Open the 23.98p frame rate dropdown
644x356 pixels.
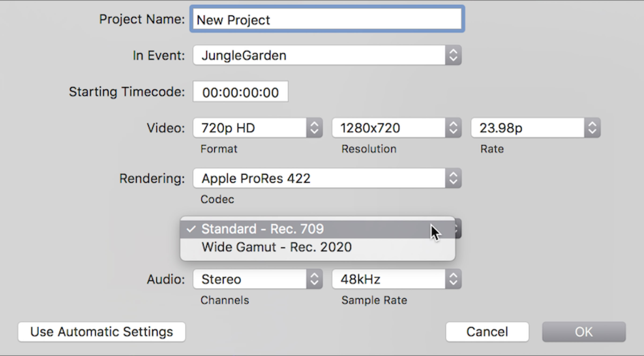pos(528,128)
